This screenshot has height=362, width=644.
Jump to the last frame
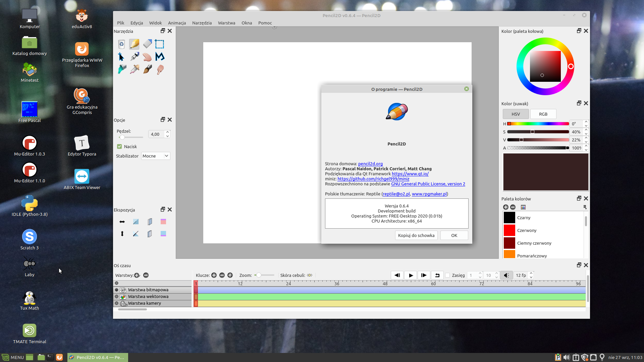tap(424, 275)
